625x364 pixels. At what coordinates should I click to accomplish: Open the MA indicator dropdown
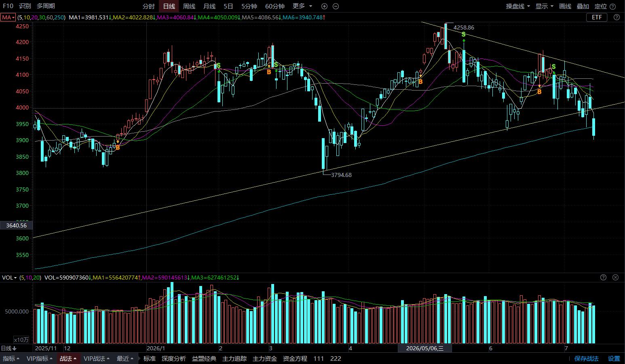point(8,17)
